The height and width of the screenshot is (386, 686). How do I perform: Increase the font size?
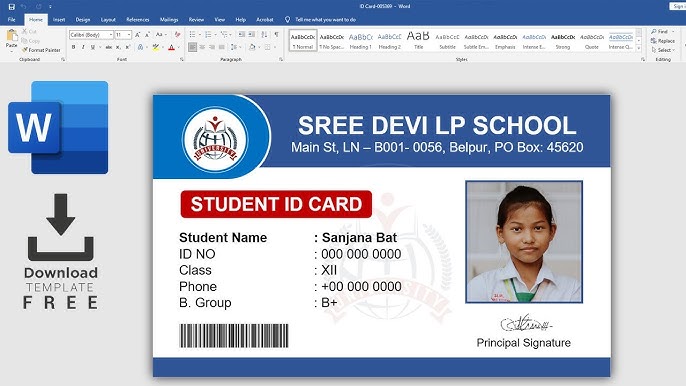pyautogui.click(x=137, y=35)
